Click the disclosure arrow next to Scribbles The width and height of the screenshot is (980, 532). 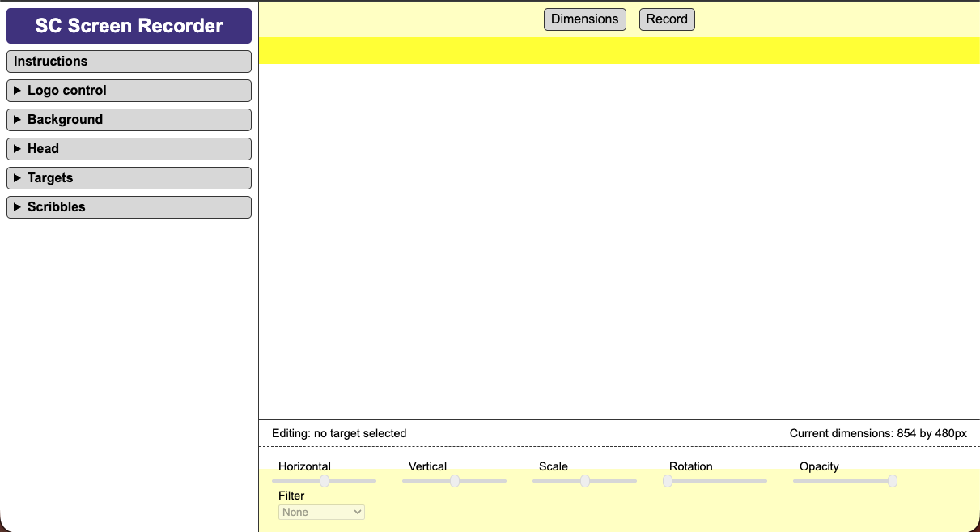[17, 206]
